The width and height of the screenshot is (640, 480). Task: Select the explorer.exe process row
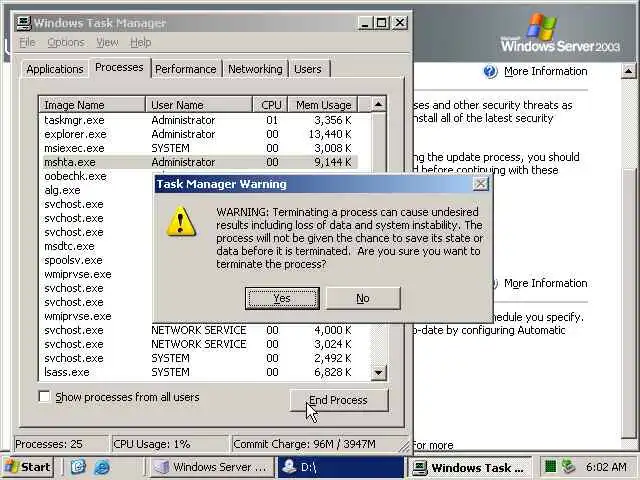pyautogui.click(x=198, y=134)
